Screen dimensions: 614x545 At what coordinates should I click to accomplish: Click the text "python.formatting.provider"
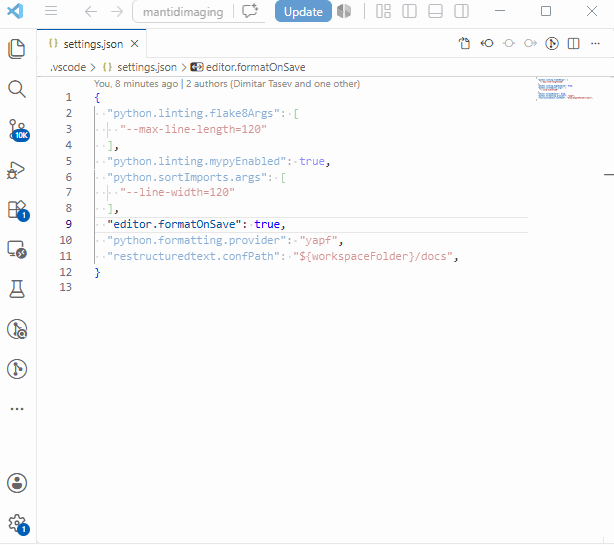(x=197, y=240)
